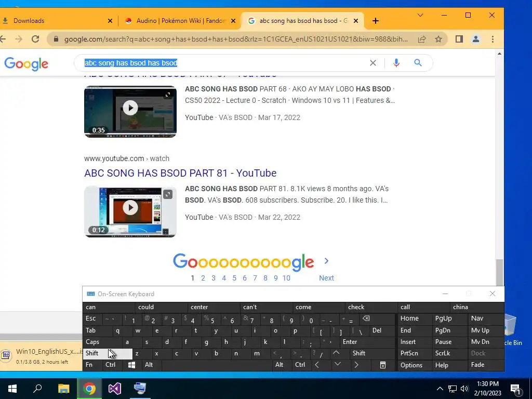Open the volume icon in system tray
Screen dimensions: 532x399
tap(464, 389)
